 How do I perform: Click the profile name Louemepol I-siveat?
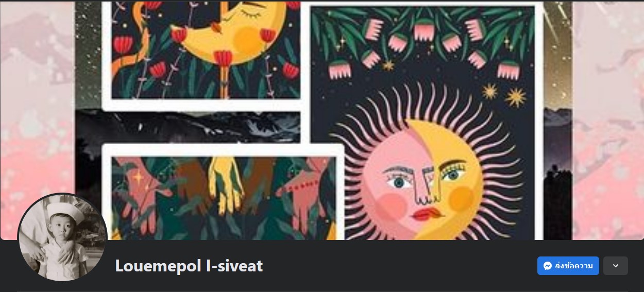189,266
